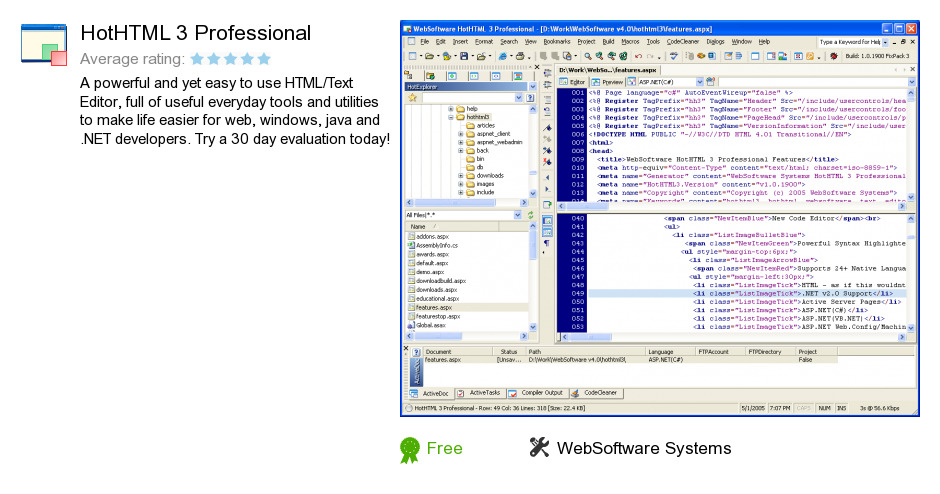940x494 pixels.
Task: Open the Bookmarks menu
Action: (x=557, y=42)
